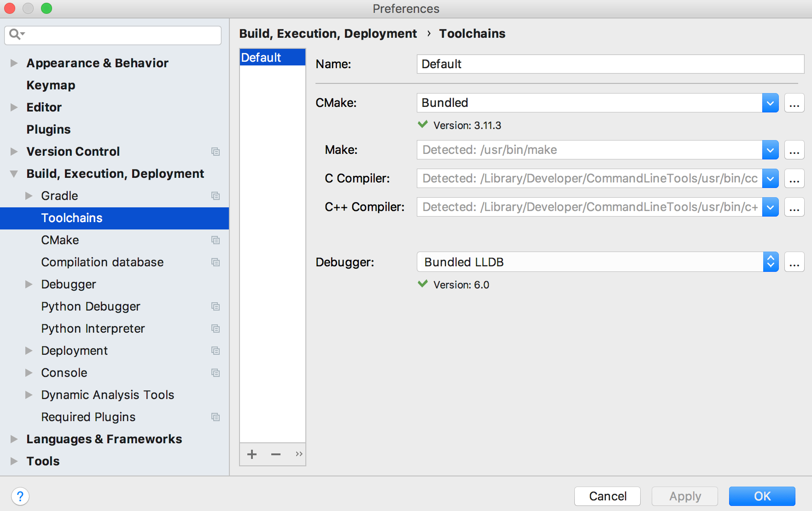
Task: Click project-level icon beside Console
Action: 216,373
